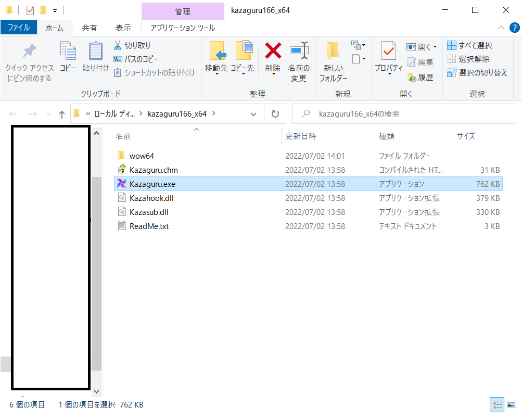The height and width of the screenshot is (420, 522).
Task: Create a new folder (新しいフォルダー)
Action: click(333, 62)
